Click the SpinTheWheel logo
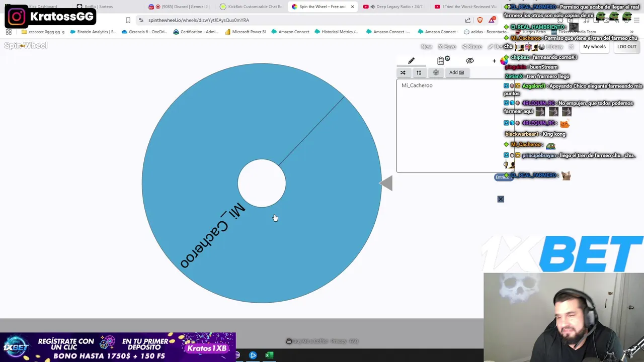644x362 pixels. (x=26, y=45)
